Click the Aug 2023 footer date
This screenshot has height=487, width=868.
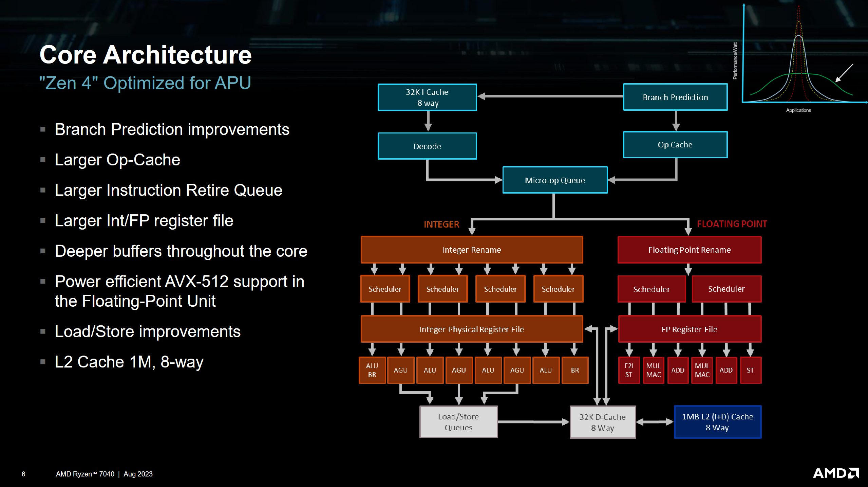coord(138,474)
